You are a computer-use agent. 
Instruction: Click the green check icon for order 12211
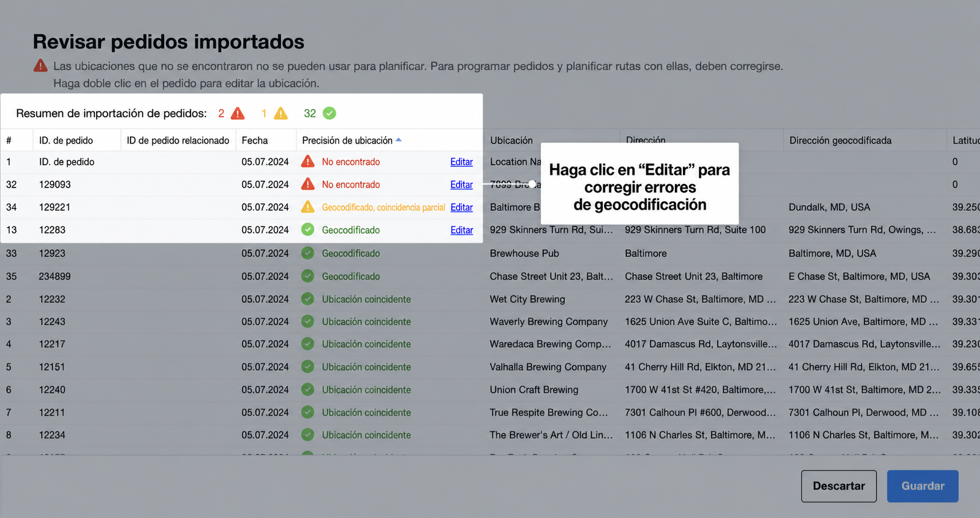coord(307,413)
